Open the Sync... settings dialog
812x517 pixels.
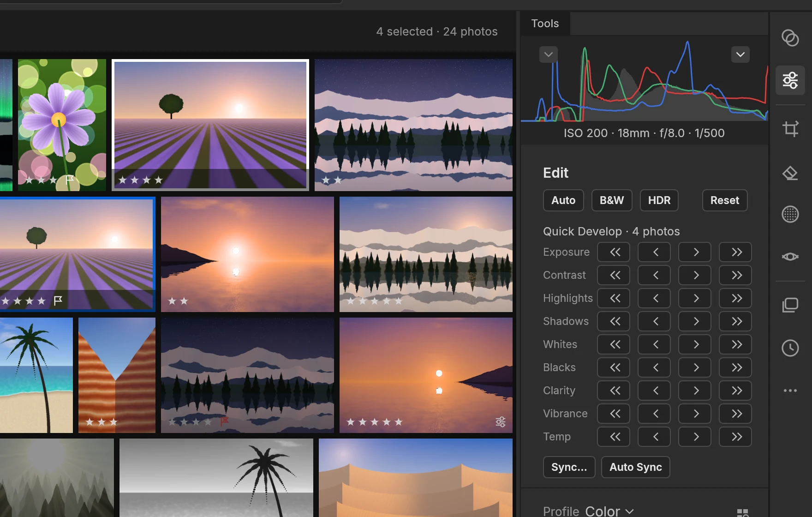[x=569, y=467]
